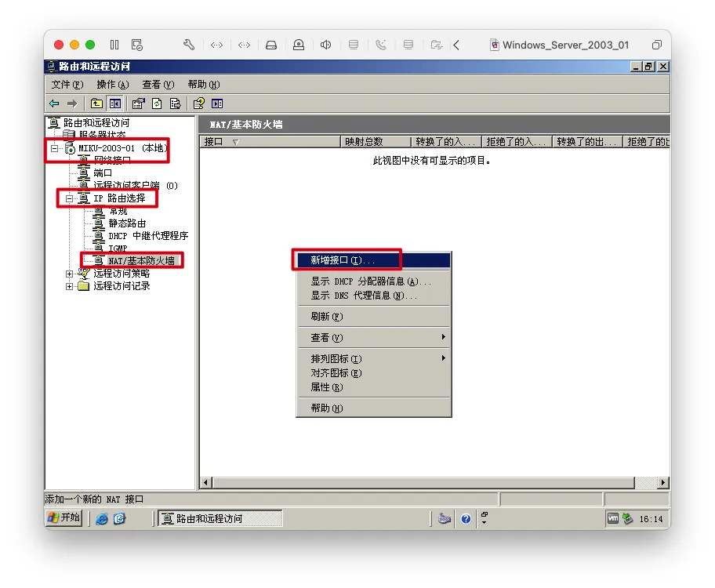Click the Refresh toolbar icon
This screenshot has height=588, width=715.
pyautogui.click(x=157, y=103)
